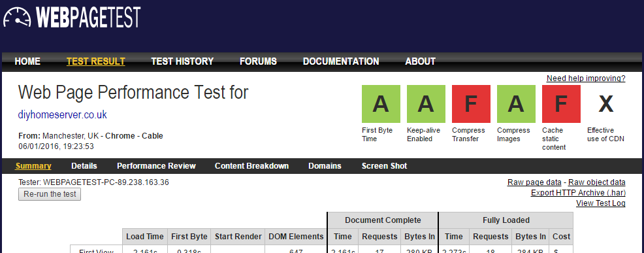Click the 'Keep-alive Enabled' label text
Viewport: 644px width, 253px height.
(x=423, y=135)
